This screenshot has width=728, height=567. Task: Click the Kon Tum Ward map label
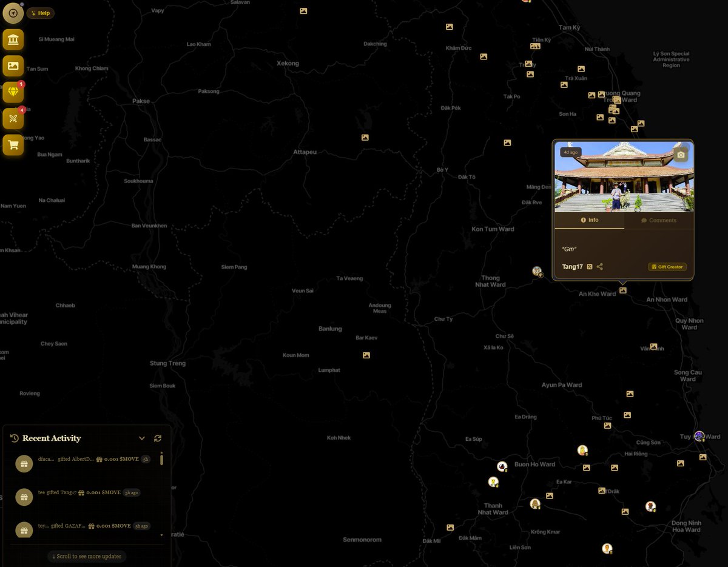[x=493, y=229]
